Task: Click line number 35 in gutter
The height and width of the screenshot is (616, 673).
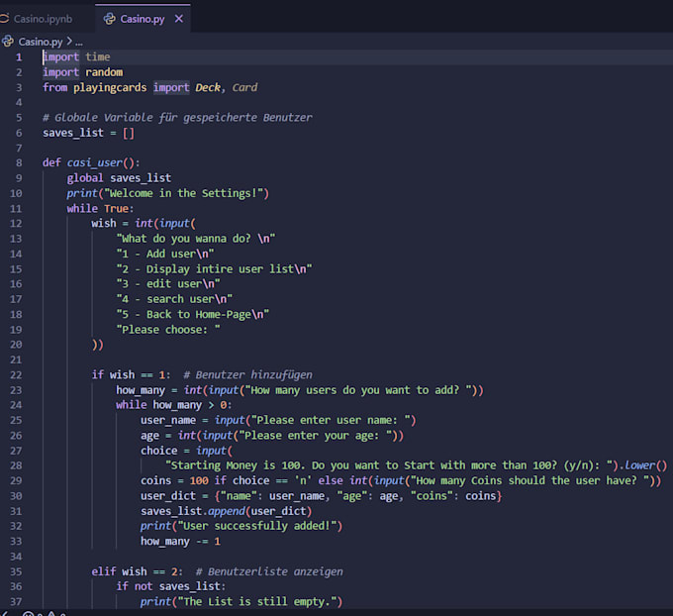Action: coord(16,571)
